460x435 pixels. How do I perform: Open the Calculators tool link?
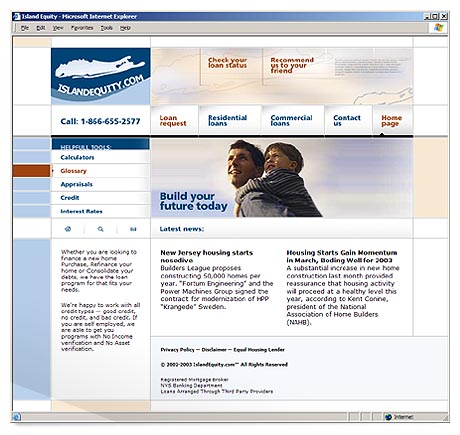tap(77, 157)
